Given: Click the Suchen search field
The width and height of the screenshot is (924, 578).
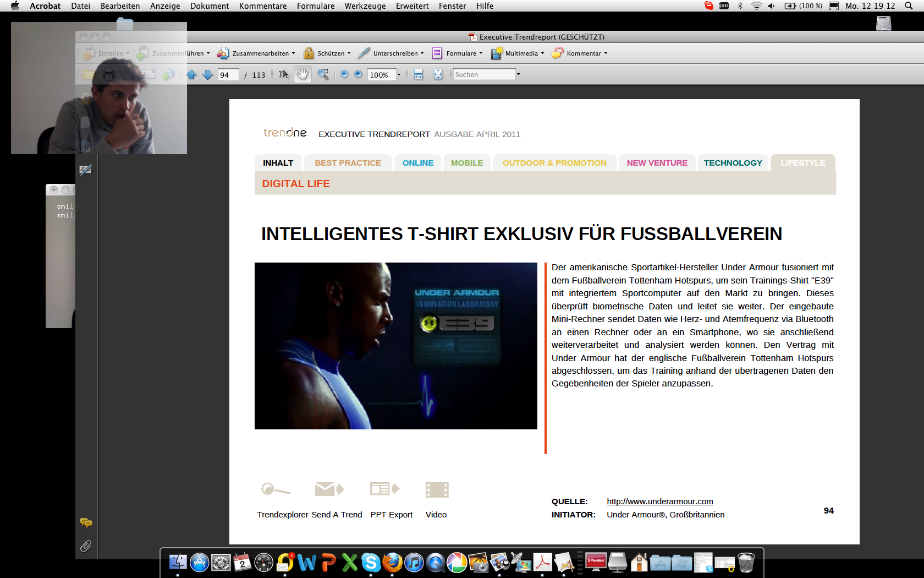Looking at the screenshot, I should [484, 74].
